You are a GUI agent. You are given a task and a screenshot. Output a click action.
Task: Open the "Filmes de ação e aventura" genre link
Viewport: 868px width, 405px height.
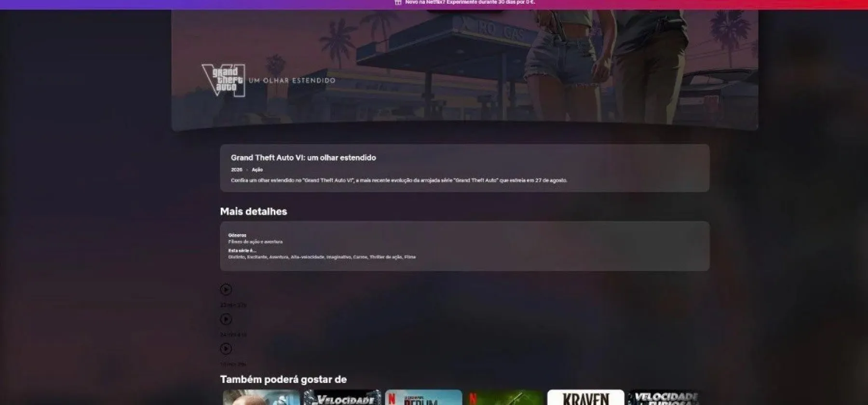point(255,242)
